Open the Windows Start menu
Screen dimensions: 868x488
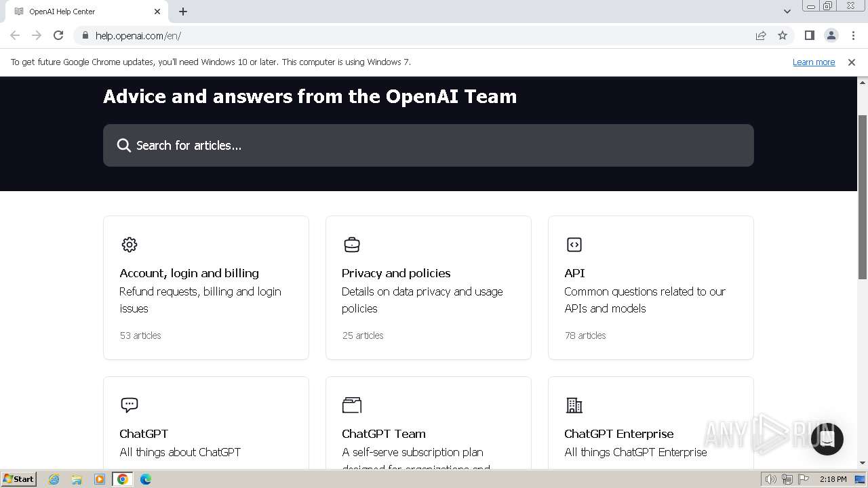click(19, 479)
